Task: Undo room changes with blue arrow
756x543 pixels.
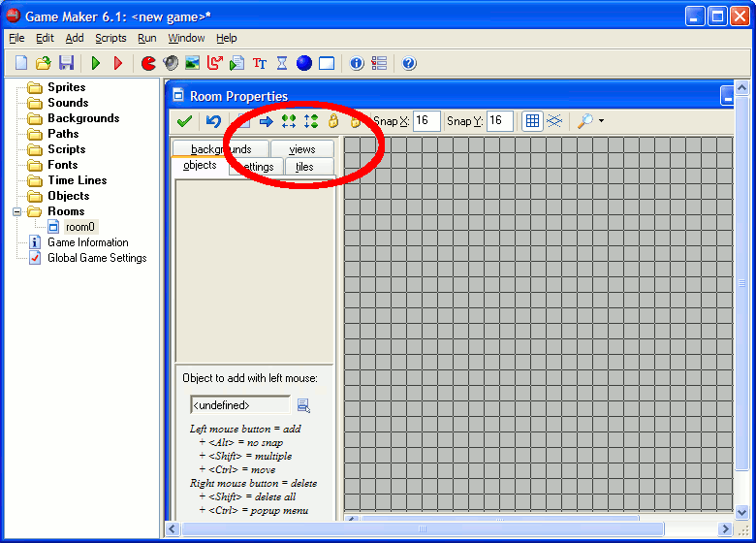Action: point(213,121)
